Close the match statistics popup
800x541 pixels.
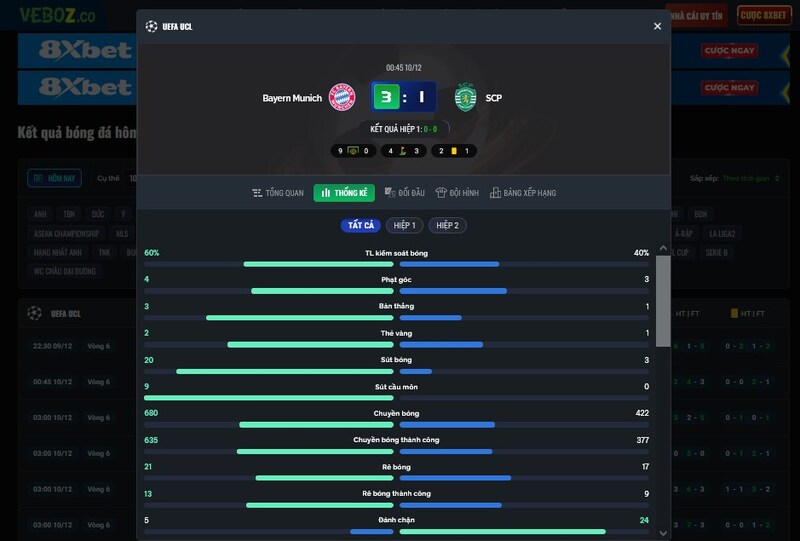pos(657,26)
